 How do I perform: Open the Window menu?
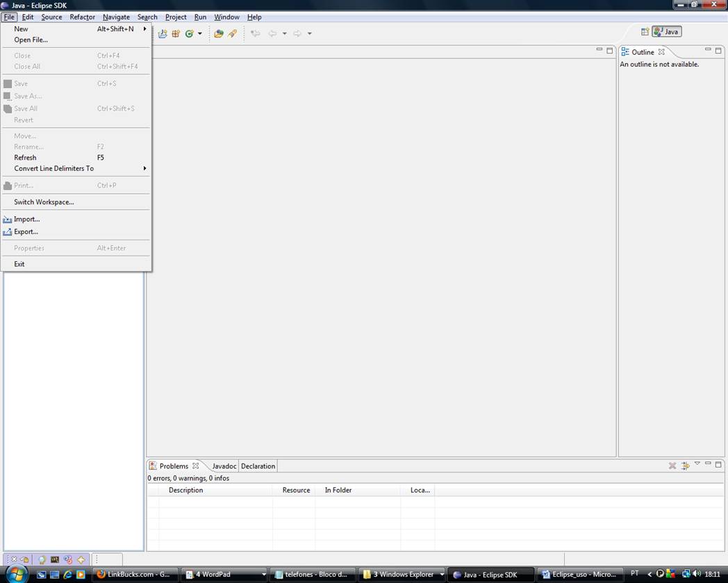(x=226, y=17)
